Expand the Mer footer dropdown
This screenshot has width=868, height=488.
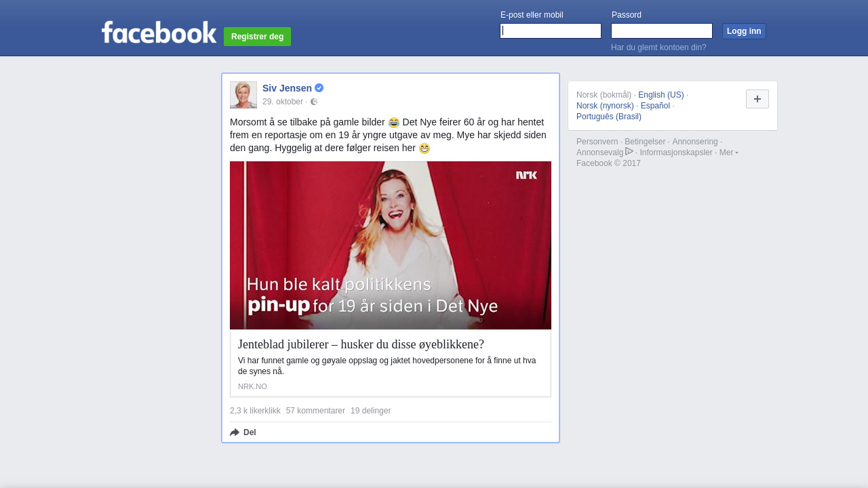[728, 152]
